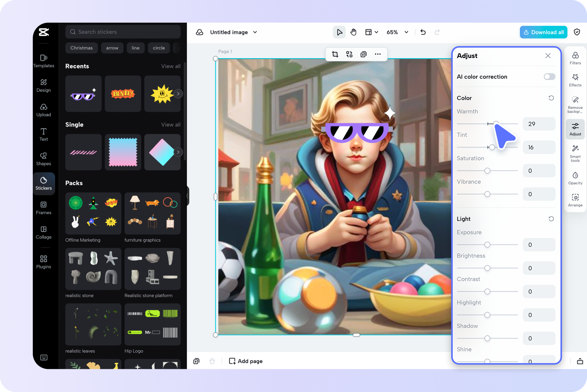View all Single stickers
Screen dimensions: 587x392
171,125
